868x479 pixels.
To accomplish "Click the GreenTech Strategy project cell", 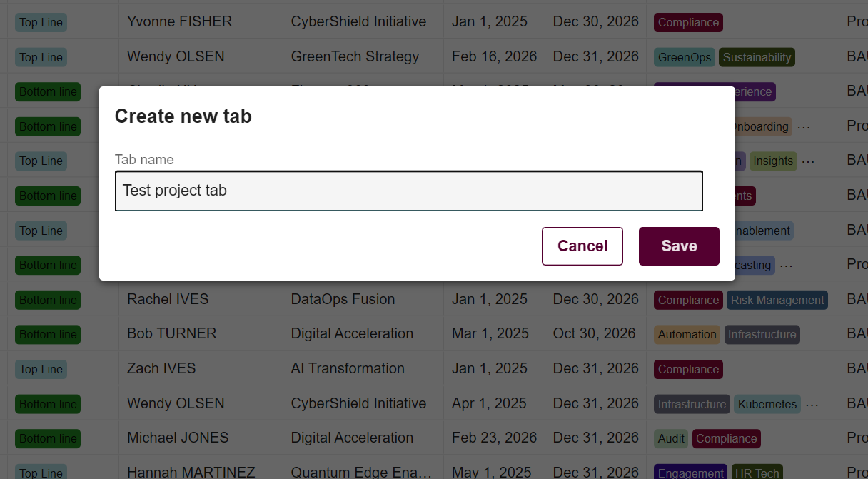I will [355, 56].
